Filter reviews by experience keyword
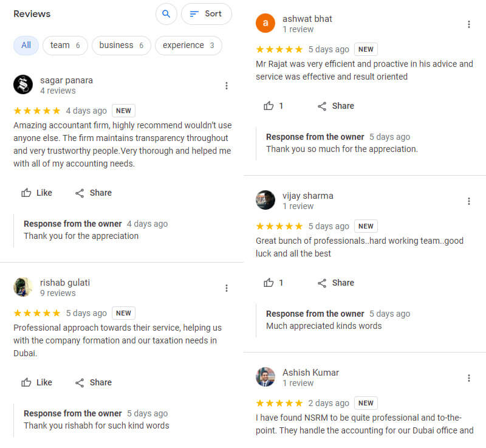The width and height of the screenshot is (486, 448). coord(188,45)
